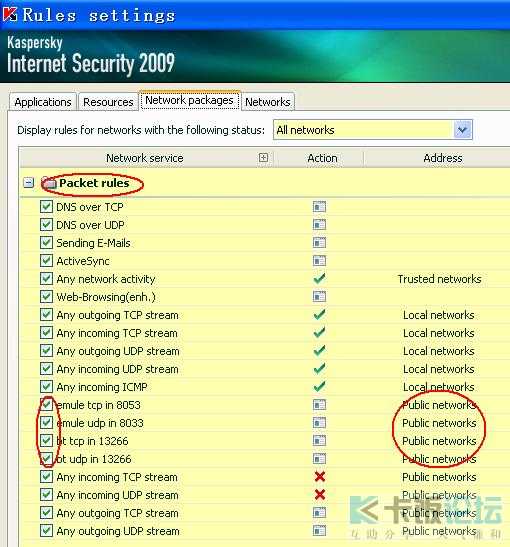Click the action icon for Web-Browsing(enh.)
This screenshot has height=547, width=510.
point(319,297)
